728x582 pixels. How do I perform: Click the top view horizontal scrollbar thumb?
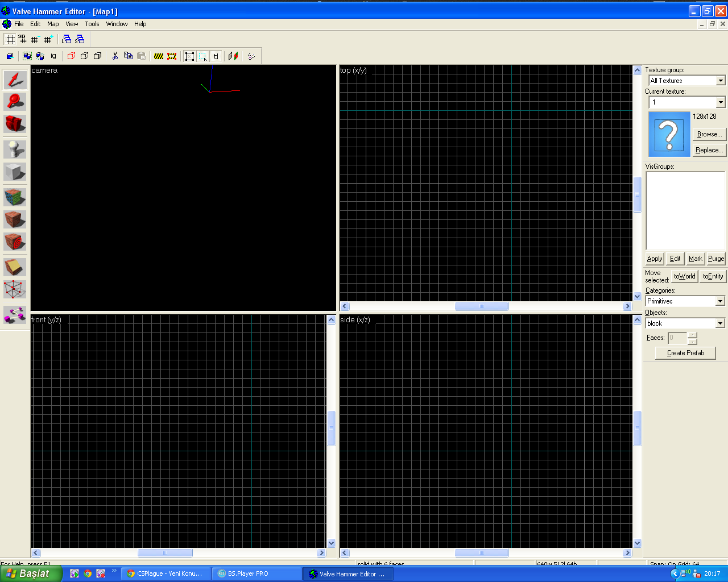pyautogui.click(x=481, y=306)
